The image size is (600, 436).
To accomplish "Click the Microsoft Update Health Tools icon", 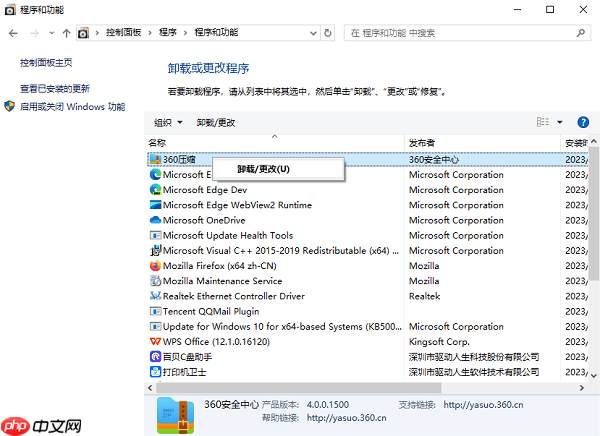I will [155, 235].
